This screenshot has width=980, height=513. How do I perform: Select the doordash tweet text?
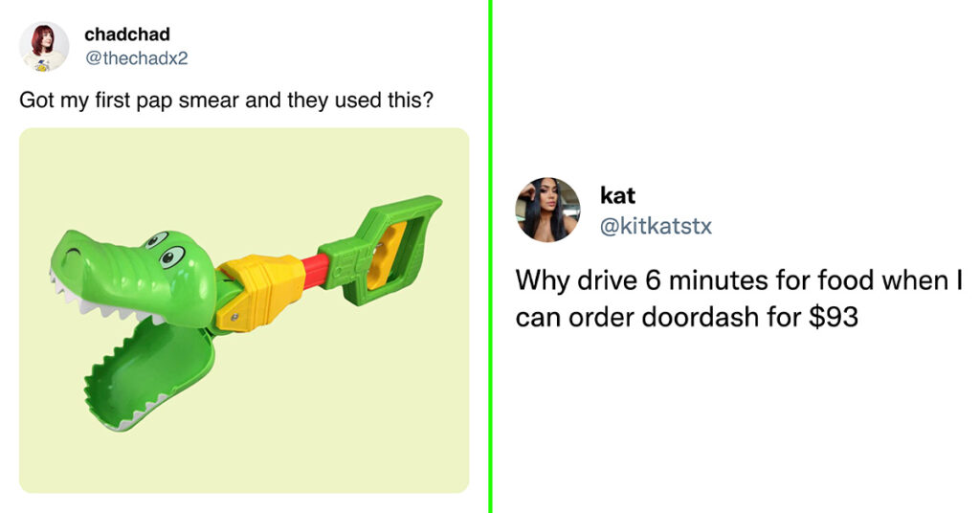[740, 299]
